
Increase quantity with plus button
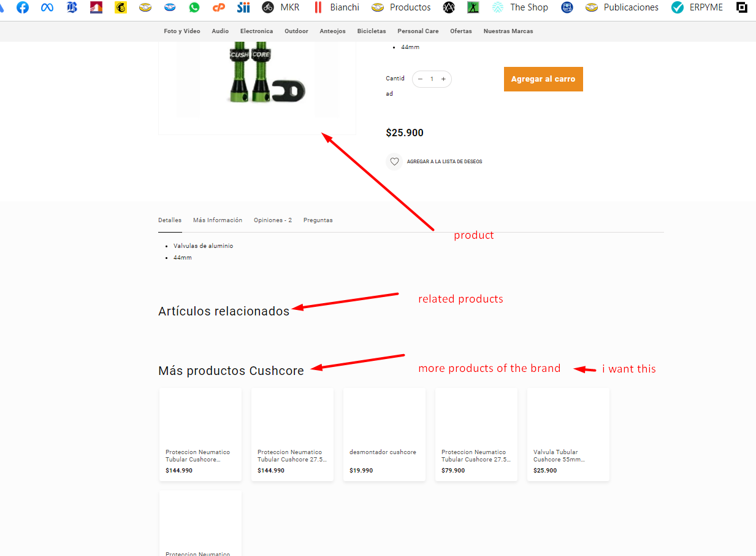tap(443, 79)
